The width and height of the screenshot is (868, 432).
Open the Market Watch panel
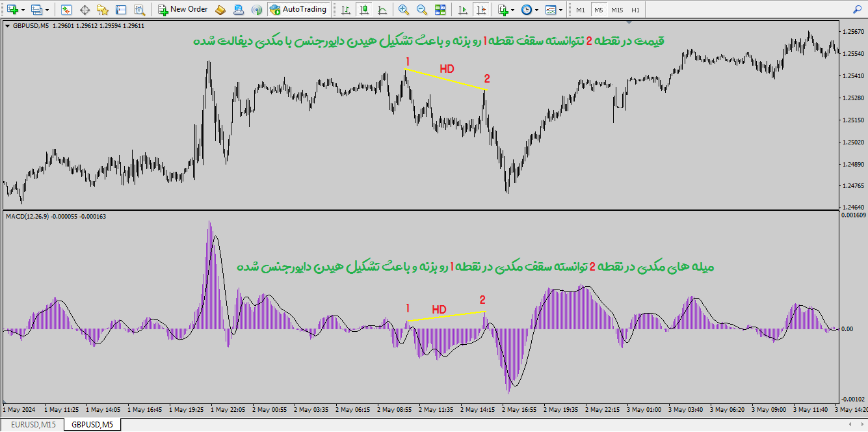[x=66, y=10]
